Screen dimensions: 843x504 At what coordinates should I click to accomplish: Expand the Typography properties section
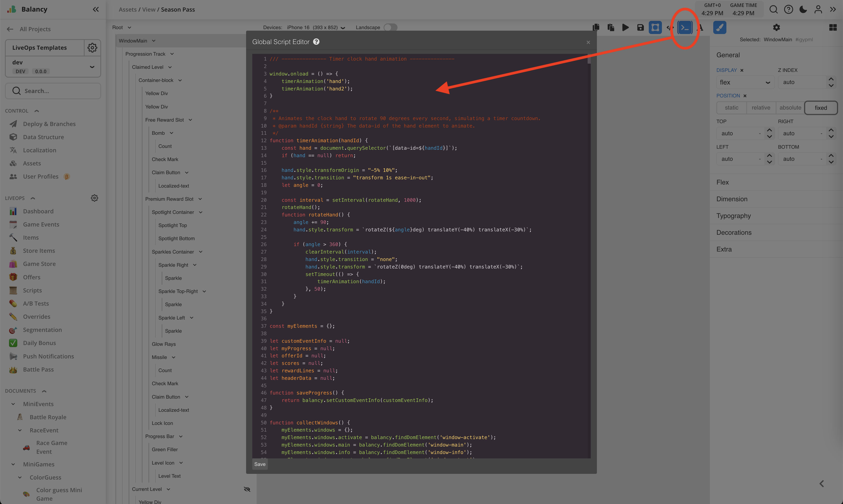click(734, 216)
